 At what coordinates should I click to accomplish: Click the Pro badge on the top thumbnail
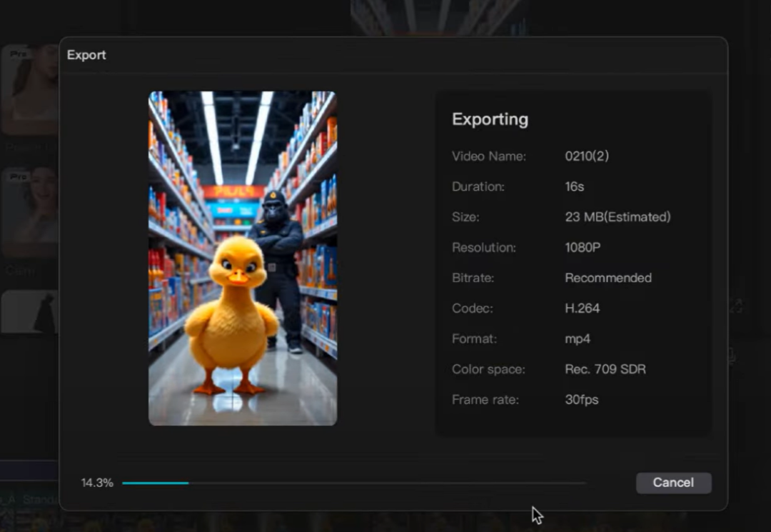coord(18,54)
